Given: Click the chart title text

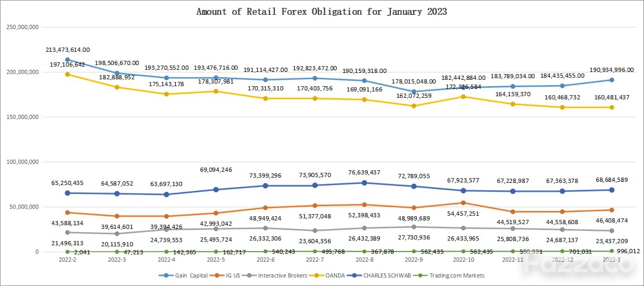Looking at the screenshot, I should coord(322,11).
